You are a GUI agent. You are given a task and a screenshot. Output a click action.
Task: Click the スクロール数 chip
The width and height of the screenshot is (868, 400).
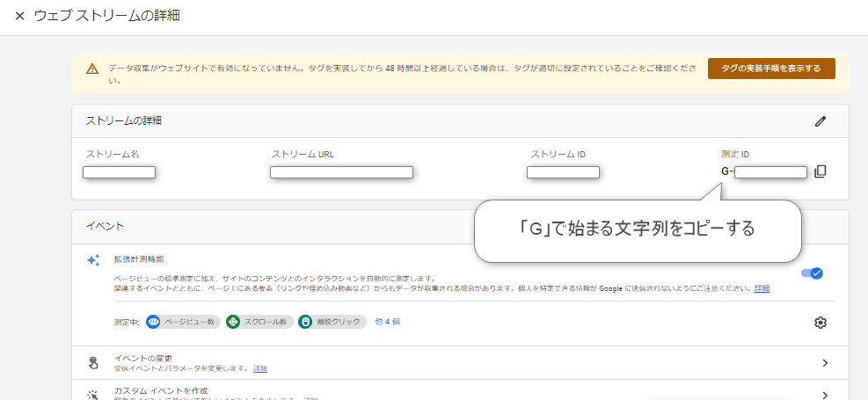(259, 322)
